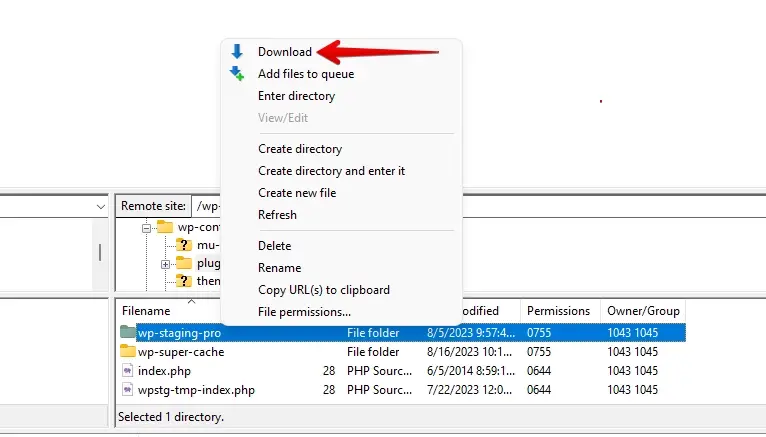Expand the plugins tree node

tap(165, 264)
